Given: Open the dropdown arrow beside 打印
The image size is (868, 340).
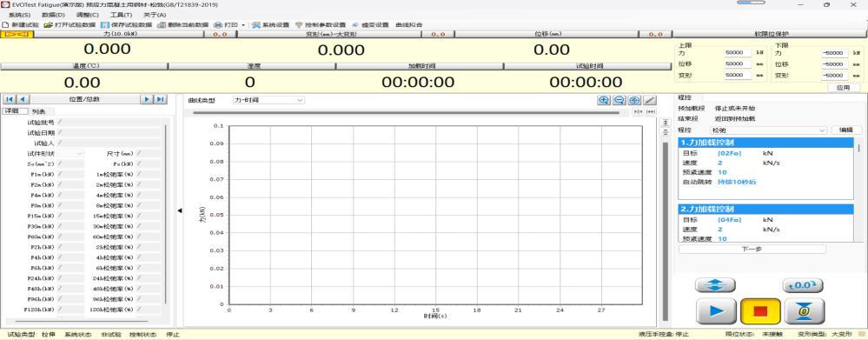Looking at the screenshot, I should [243, 25].
